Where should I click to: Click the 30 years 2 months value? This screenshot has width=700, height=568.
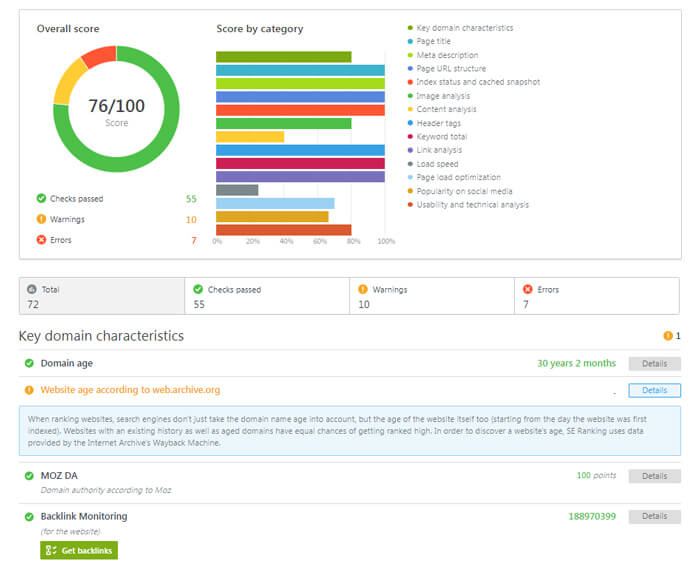576,363
